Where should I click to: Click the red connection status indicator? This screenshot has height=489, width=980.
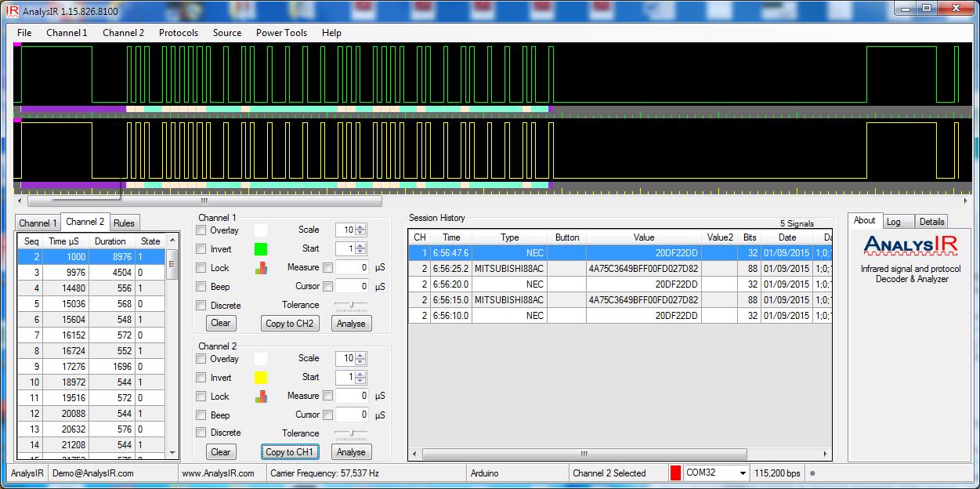click(x=675, y=473)
